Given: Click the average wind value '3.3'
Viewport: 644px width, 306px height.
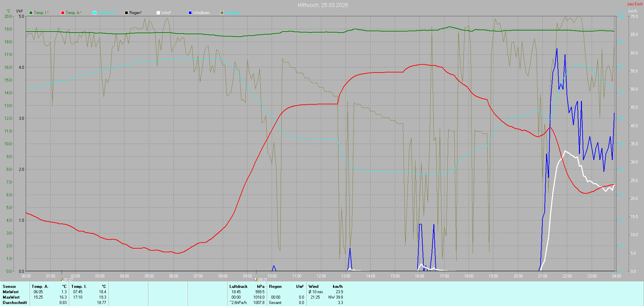Looking at the screenshot, I should 340,303.
